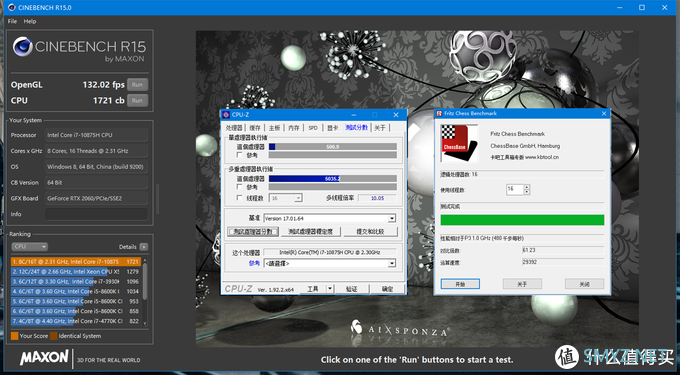Select ranking row 12C/24T Intel Xeon 1279
680x375 pixels.
(75, 272)
